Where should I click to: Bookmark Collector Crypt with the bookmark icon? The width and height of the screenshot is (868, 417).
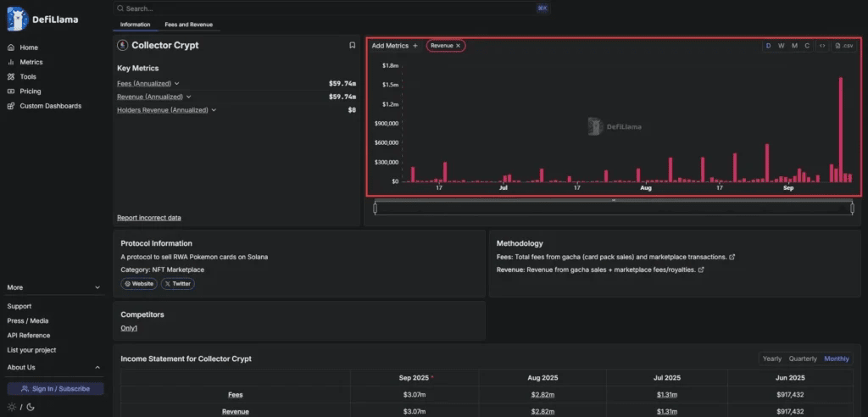[x=352, y=46]
